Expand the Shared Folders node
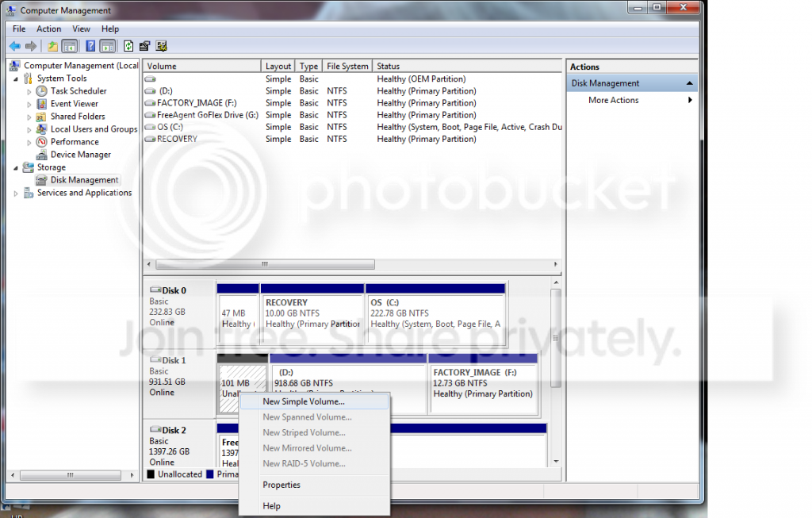This screenshot has width=812, height=518. (29, 117)
